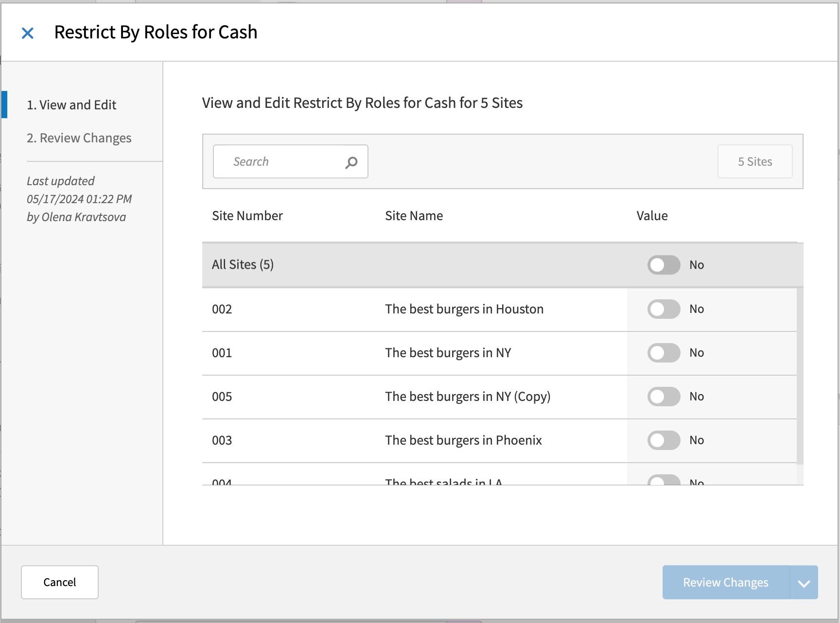Select the Review Changes step in sidebar

[79, 138]
